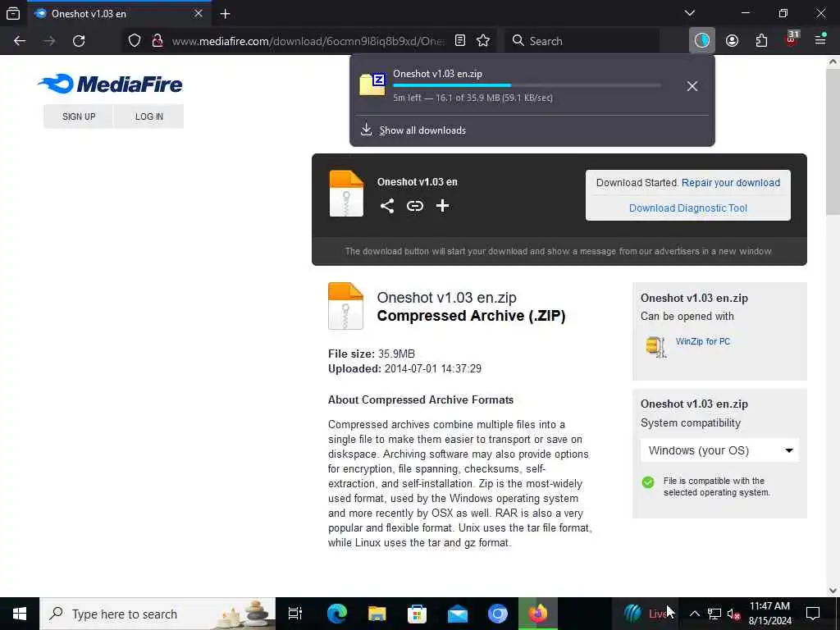Reload the MediaFire page
The height and width of the screenshot is (630, 840).
[x=79, y=41]
